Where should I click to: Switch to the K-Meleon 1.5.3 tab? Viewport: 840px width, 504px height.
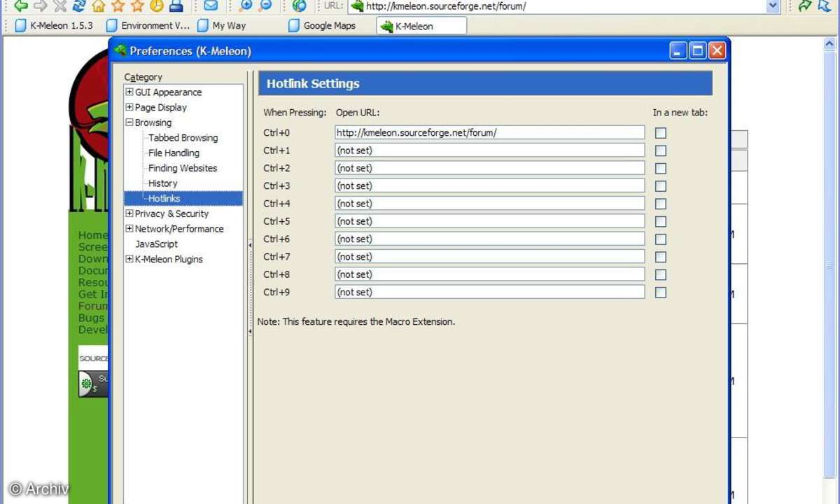pyautogui.click(x=55, y=26)
